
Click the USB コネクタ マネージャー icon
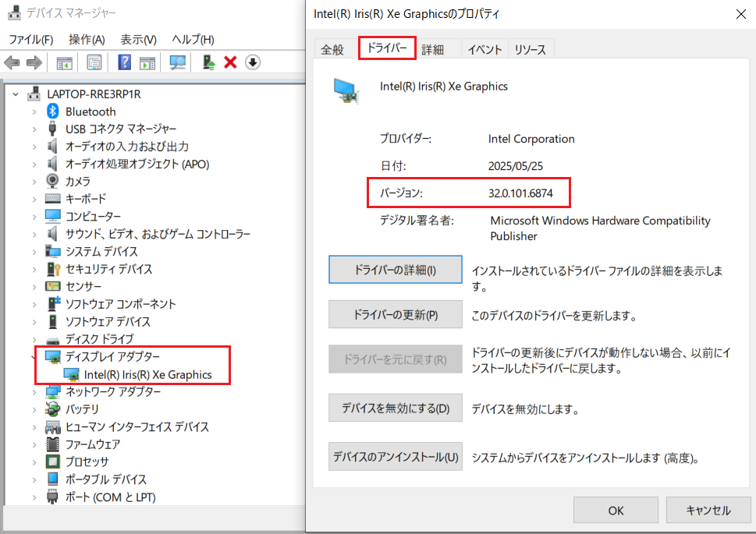click(52, 129)
